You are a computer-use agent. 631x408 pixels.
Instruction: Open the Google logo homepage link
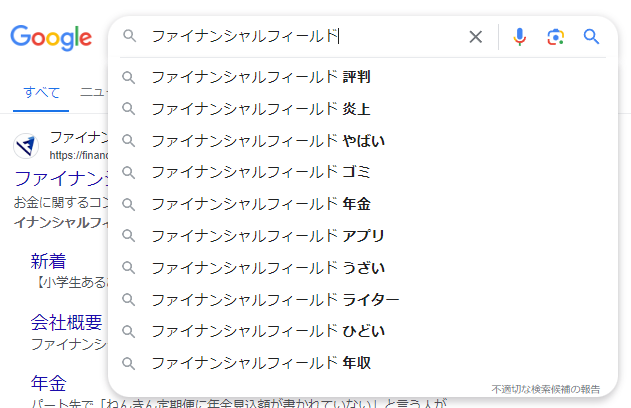click(x=51, y=38)
